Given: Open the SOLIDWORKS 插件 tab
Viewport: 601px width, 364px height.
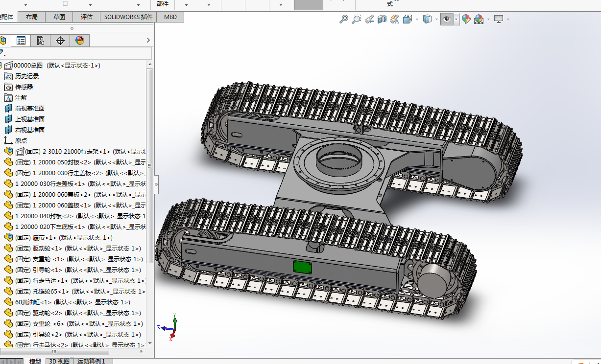Looking at the screenshot, I should [128, 17].
